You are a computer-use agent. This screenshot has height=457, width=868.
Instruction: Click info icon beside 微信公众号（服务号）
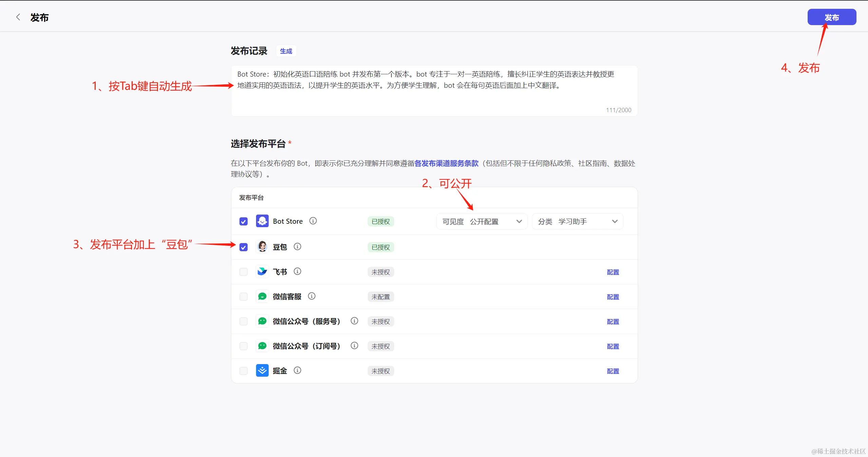click(354, 321)
